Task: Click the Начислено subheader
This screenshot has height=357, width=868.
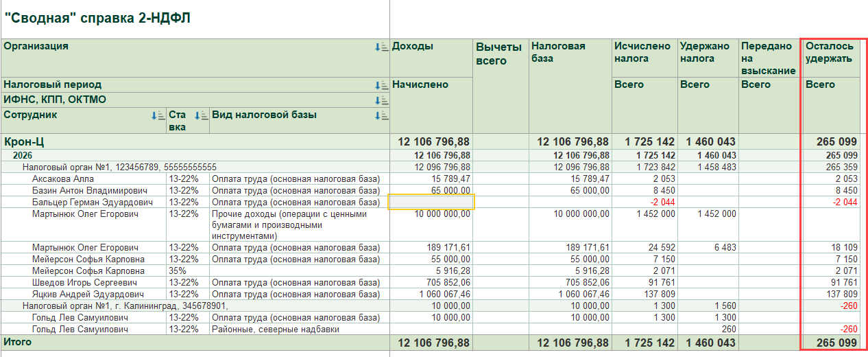Action: point(420,84)
